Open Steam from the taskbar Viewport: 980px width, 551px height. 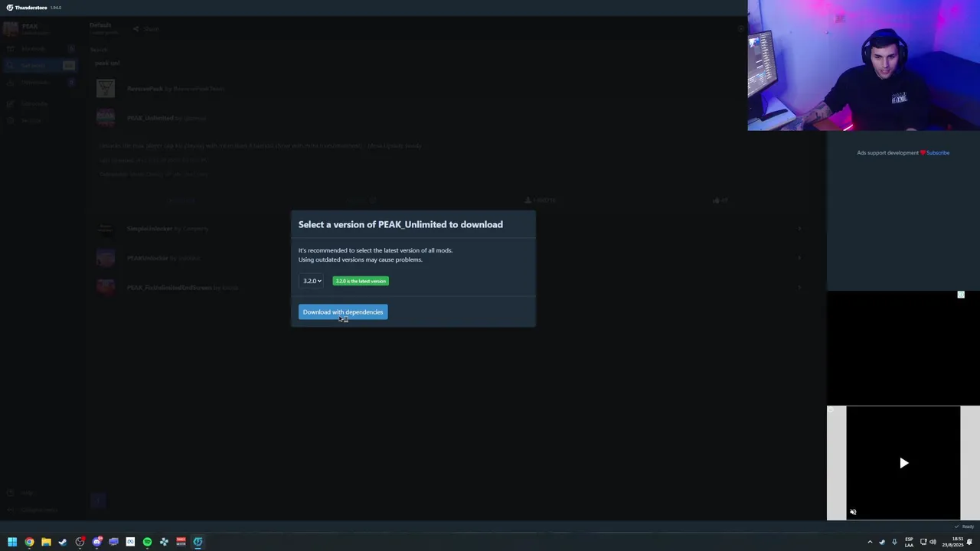coord(63,542)
